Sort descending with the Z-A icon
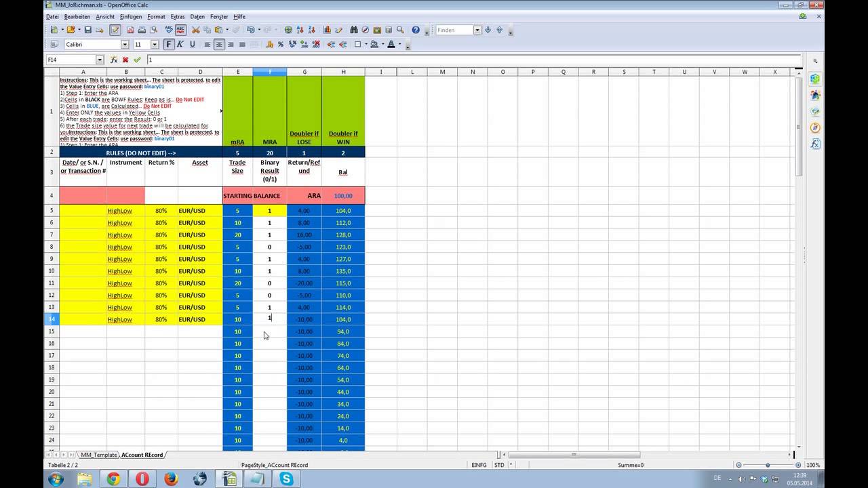The width and height of the screenshot is (868, 488). click(x=312, y=30)
